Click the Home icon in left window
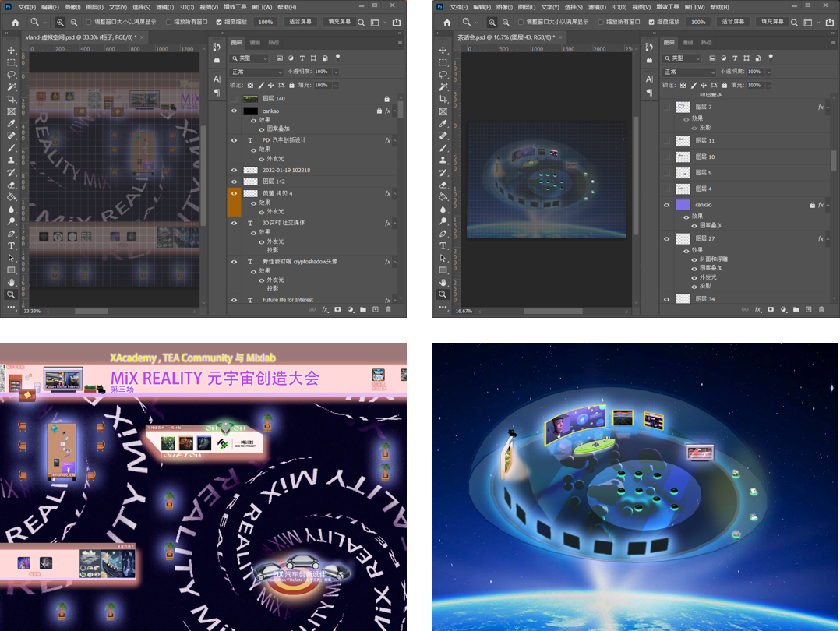The image size is (840, 631). (x=15, y=23)
